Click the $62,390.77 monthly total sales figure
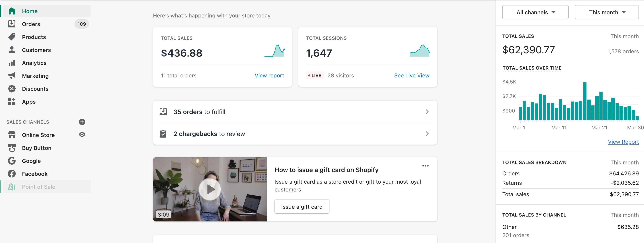 [x=529, y=50]
